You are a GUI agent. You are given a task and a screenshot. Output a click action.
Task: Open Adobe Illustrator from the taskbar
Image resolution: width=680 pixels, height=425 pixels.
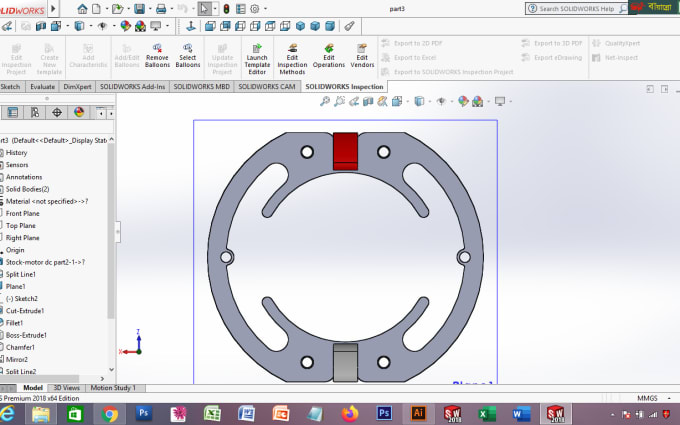click(x=418, y=414)
